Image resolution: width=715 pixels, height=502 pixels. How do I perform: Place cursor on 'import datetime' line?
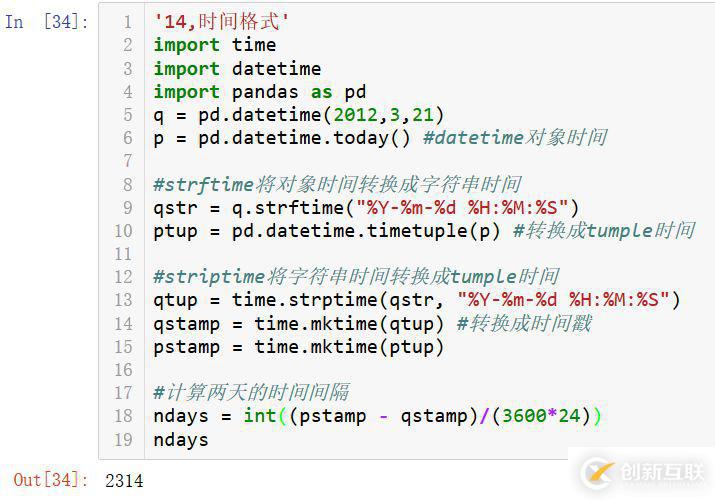tap(237, 69)
